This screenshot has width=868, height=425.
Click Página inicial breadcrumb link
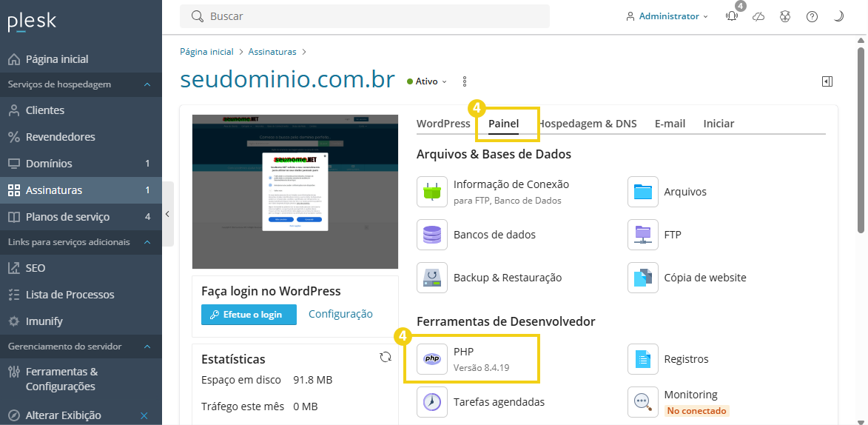[x=206, y=52]
